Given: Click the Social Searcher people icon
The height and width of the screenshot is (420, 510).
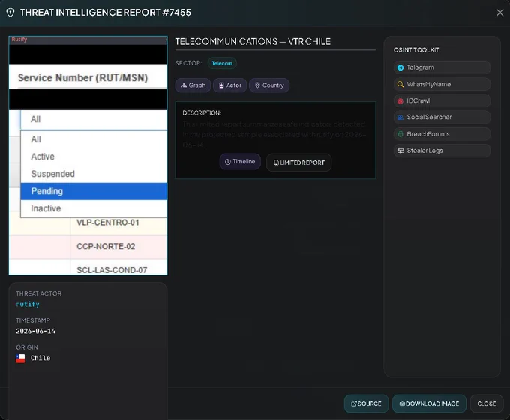Looking at the screenshot, I should [x=400, y=118].
